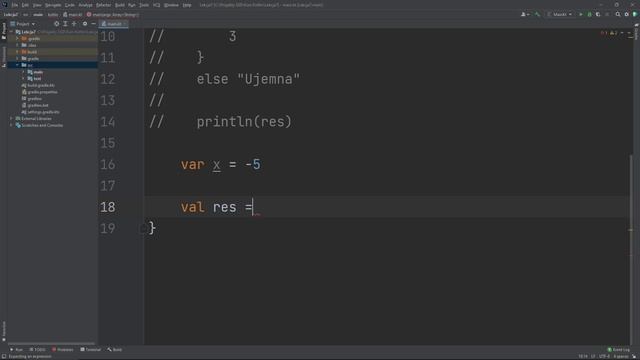This screenshot has height=360, width=640.
Task: Expand the test source folder
Action: [x=23, y=78]
